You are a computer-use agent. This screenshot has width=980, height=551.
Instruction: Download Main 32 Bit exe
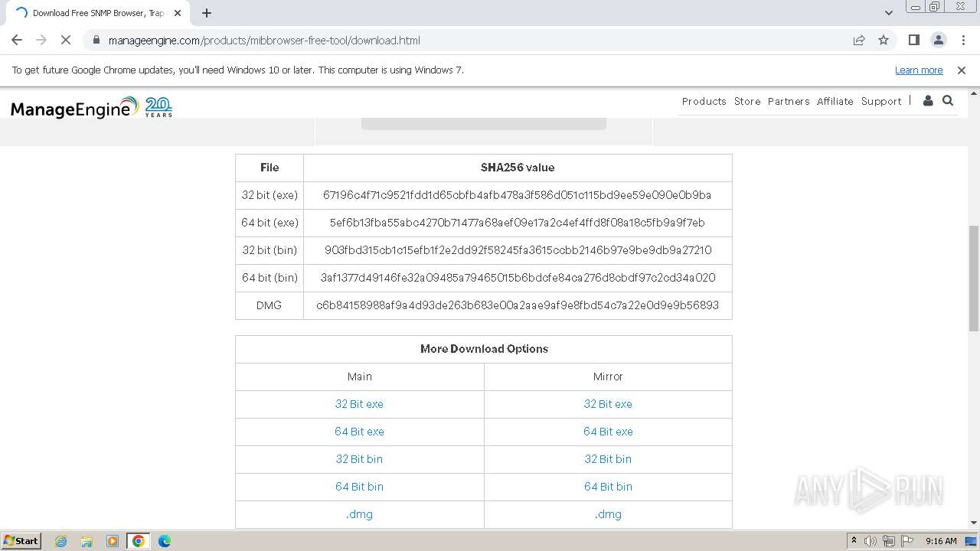tap(359, 404)
